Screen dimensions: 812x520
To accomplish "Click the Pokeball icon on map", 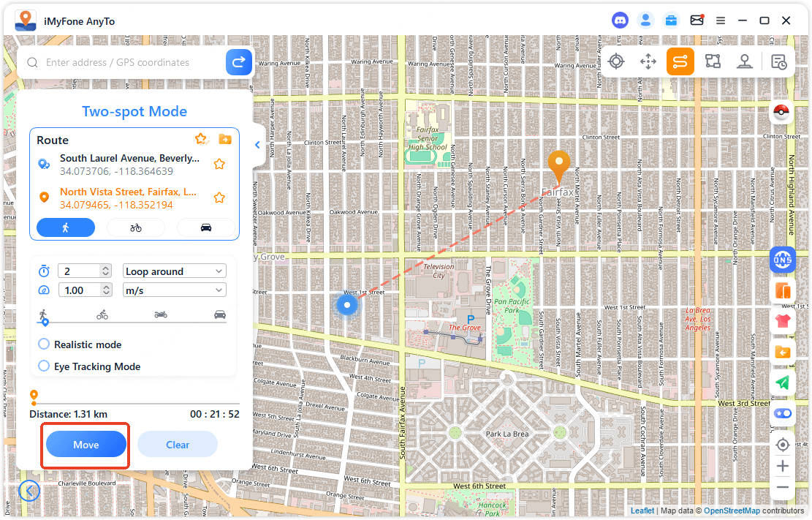I will tap(782, 113).
